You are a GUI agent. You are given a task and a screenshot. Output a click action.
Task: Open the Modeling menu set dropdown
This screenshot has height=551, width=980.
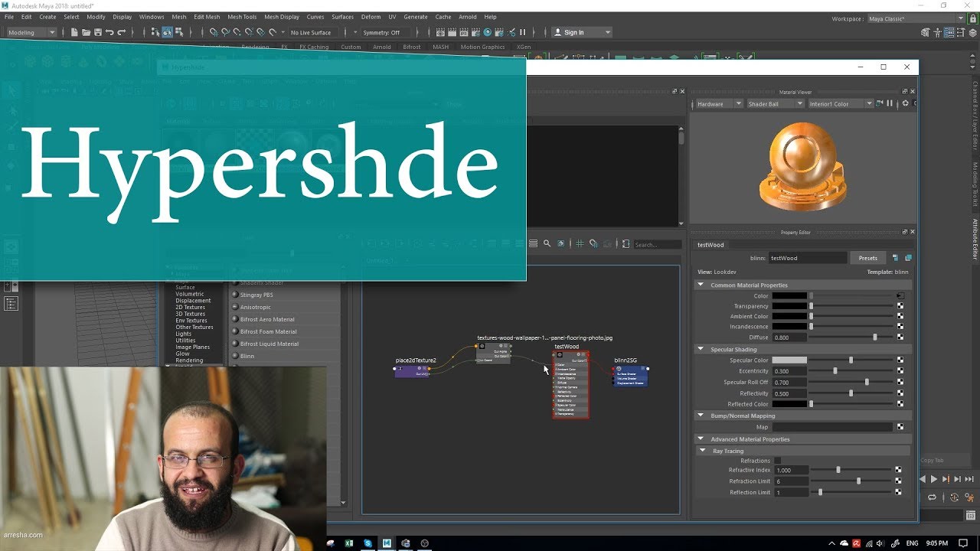[x=31, y=32]
